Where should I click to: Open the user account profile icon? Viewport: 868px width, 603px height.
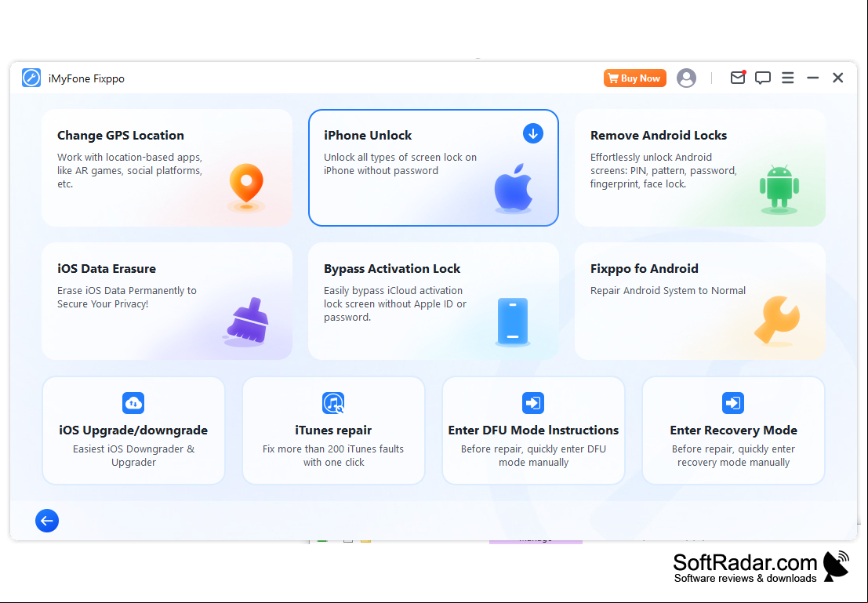[x=686, y=78]
